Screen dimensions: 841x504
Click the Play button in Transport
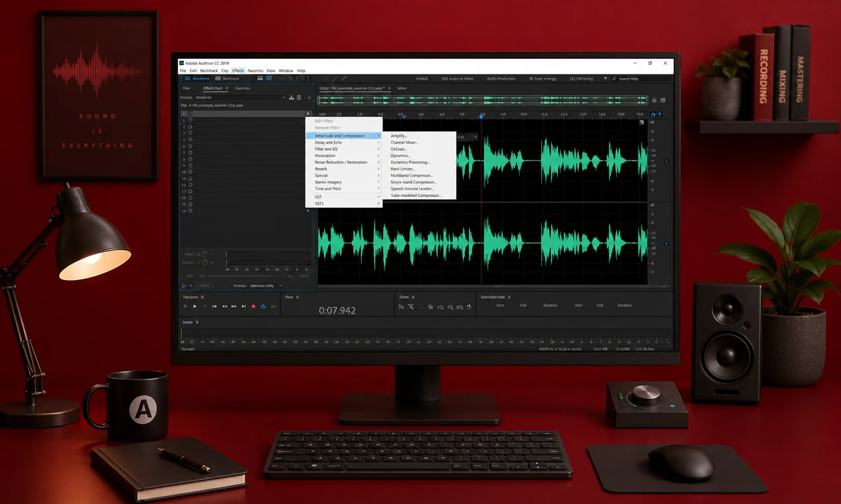point(195,306)
